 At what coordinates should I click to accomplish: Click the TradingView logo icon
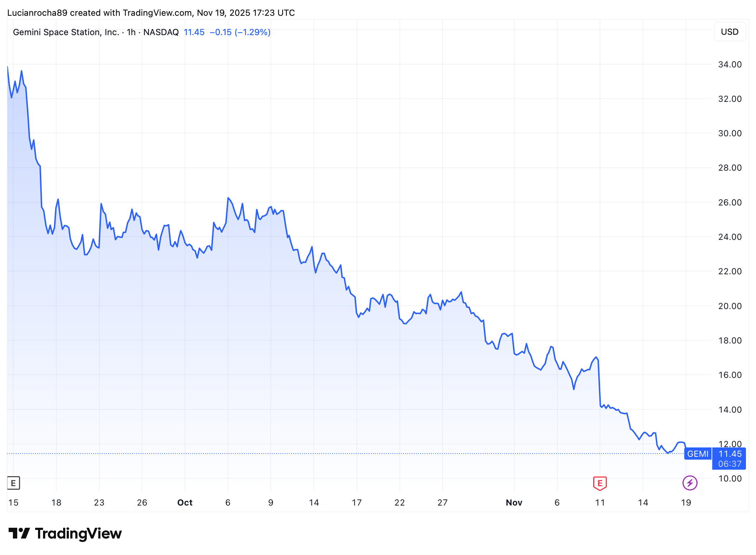19,533
